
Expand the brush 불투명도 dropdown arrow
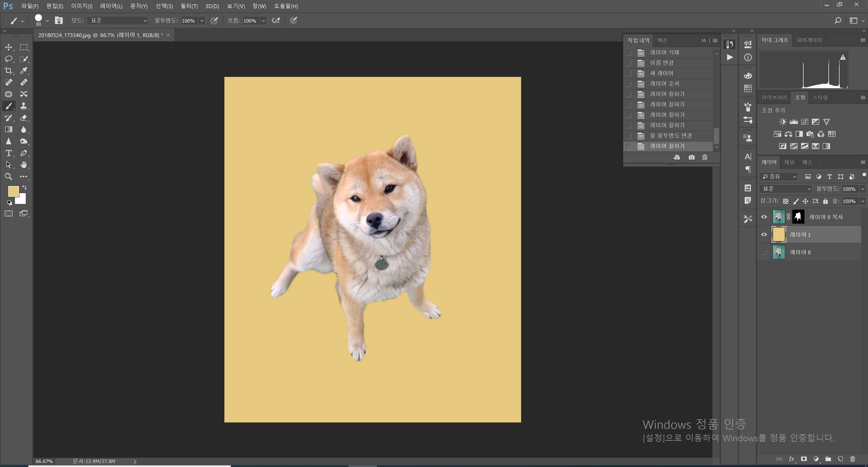click(202, 21)
